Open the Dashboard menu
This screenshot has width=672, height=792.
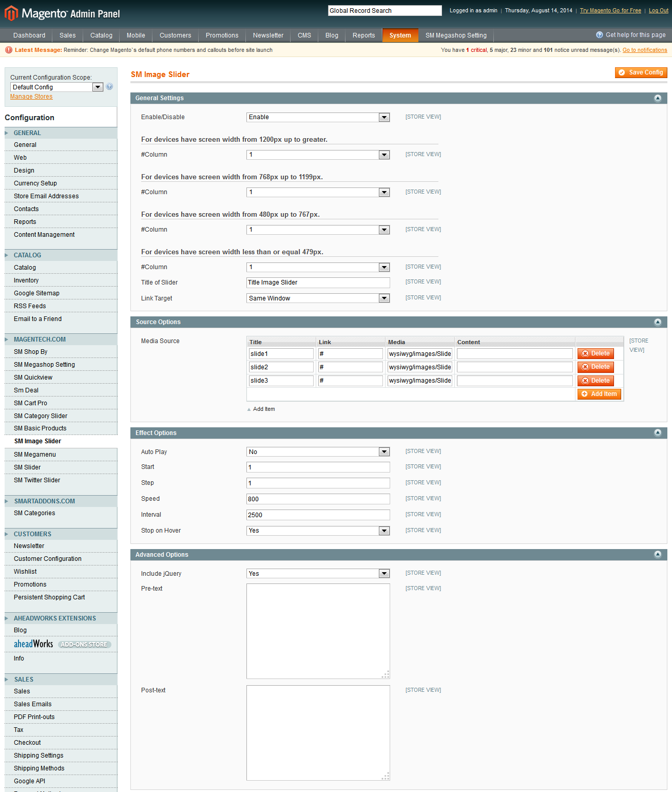pos(29,35)
